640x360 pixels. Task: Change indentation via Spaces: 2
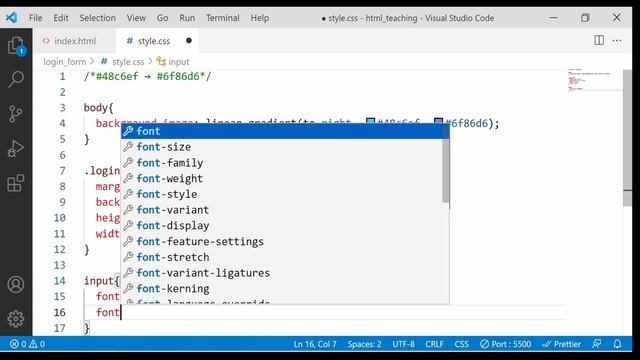[x=364, y=344]
